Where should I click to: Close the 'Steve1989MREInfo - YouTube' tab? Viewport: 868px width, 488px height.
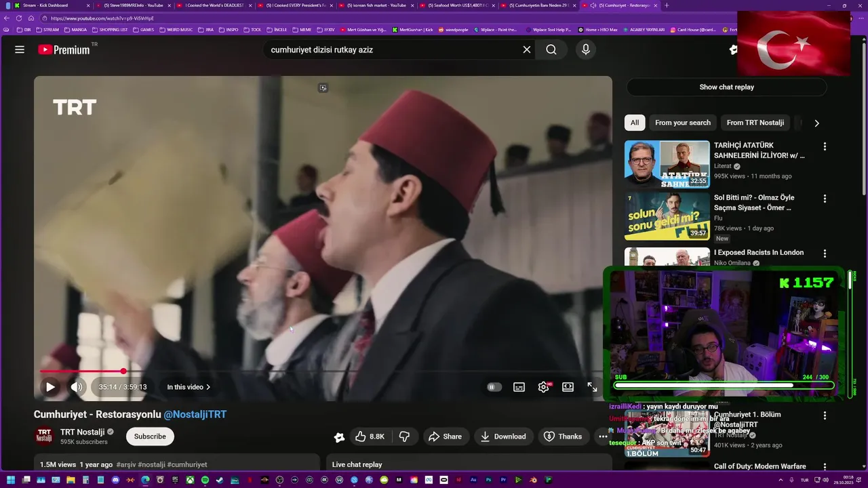(x=169, y=5)
